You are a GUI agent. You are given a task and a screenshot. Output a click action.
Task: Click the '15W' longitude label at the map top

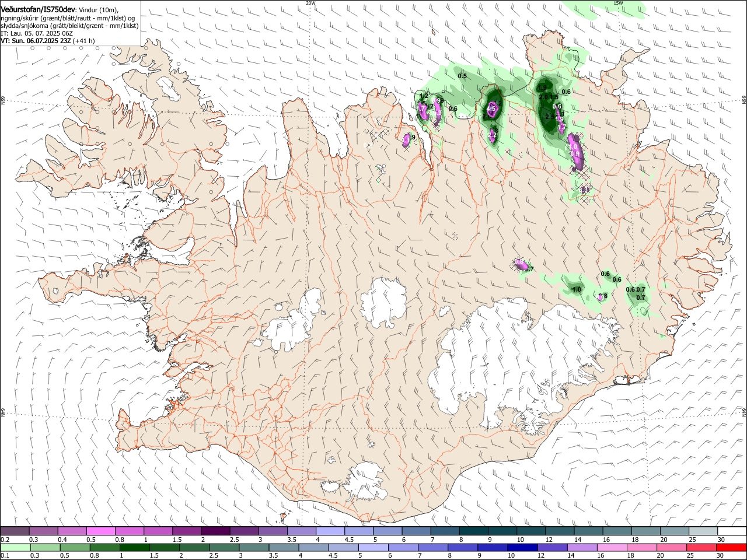[618, 3]
